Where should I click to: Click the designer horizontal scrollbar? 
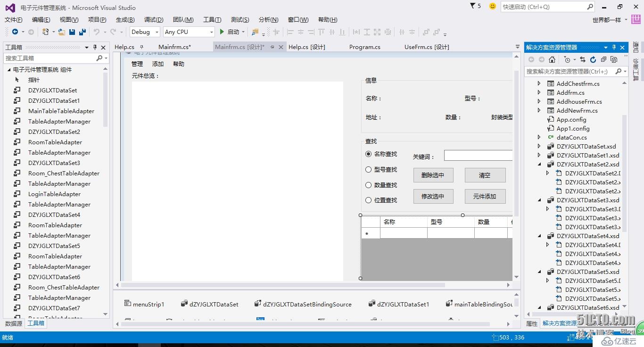click(x=283, y=285)
